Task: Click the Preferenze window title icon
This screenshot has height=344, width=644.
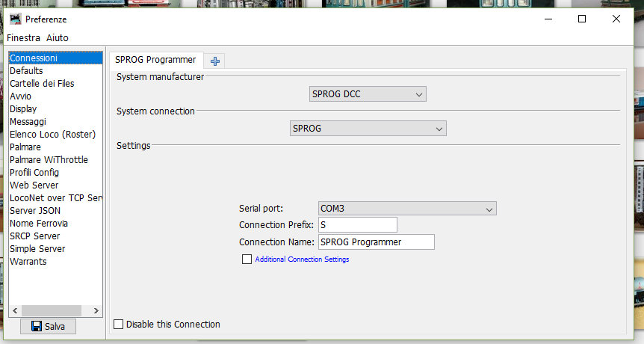Action: 14,19
